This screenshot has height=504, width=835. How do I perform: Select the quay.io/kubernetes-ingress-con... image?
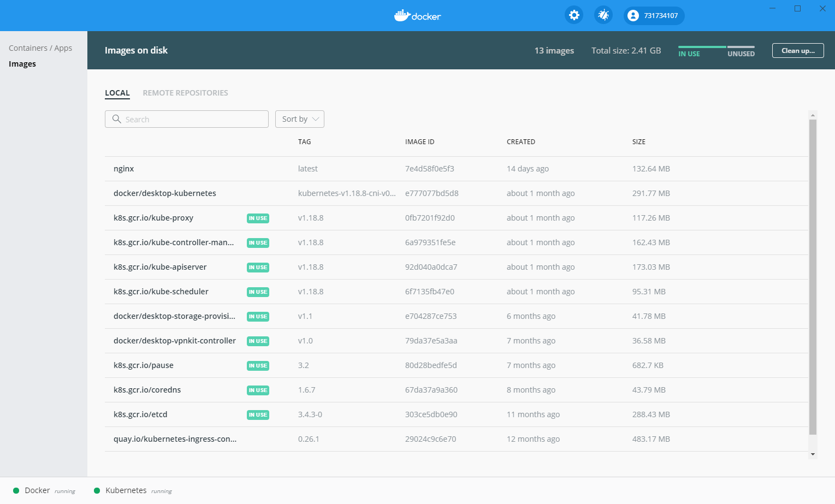(175, 439)
